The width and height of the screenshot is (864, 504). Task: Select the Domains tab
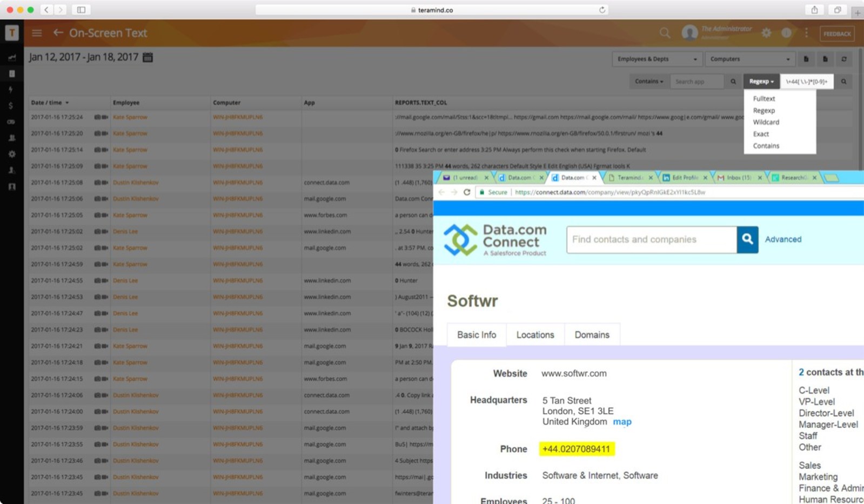click(x=592, y=335)
